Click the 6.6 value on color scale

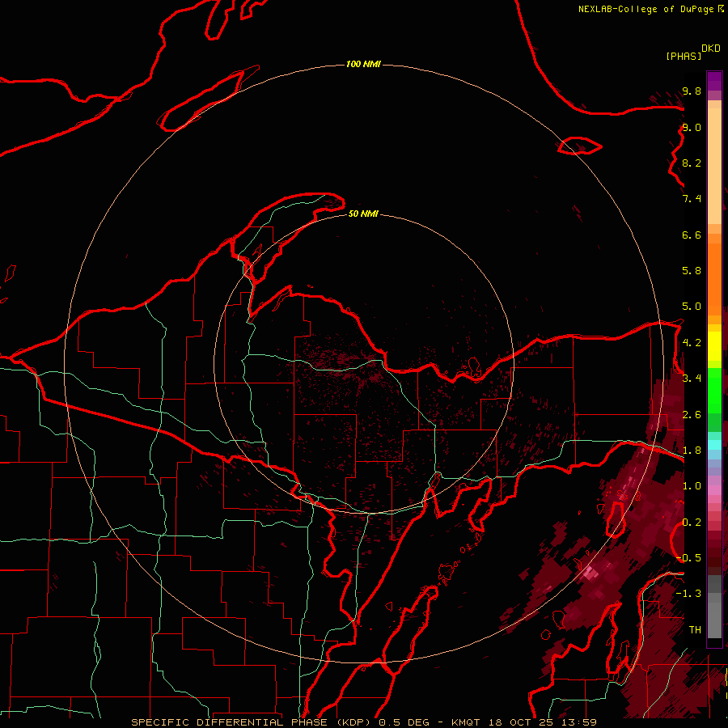click(x=692, y=235)
